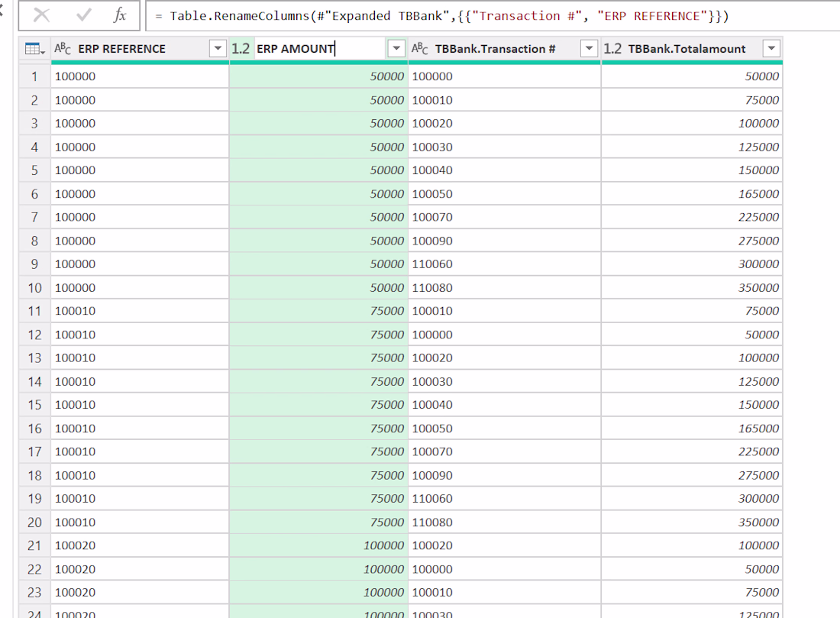The width and height of the screenshot is (840, 618).
Task: Change TBBank.Transaction # data type icon
Action: (419, 49)
